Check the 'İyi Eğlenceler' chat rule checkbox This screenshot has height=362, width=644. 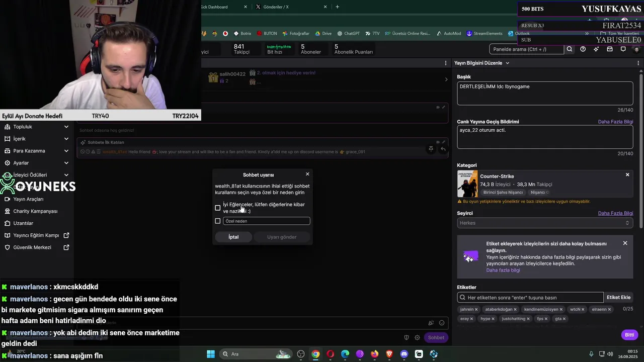(218, 208)
